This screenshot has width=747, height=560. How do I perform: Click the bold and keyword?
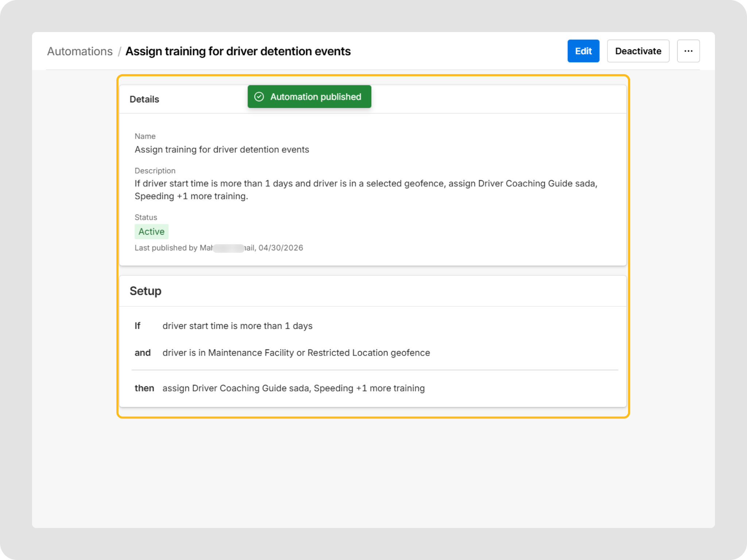point(142,353)
